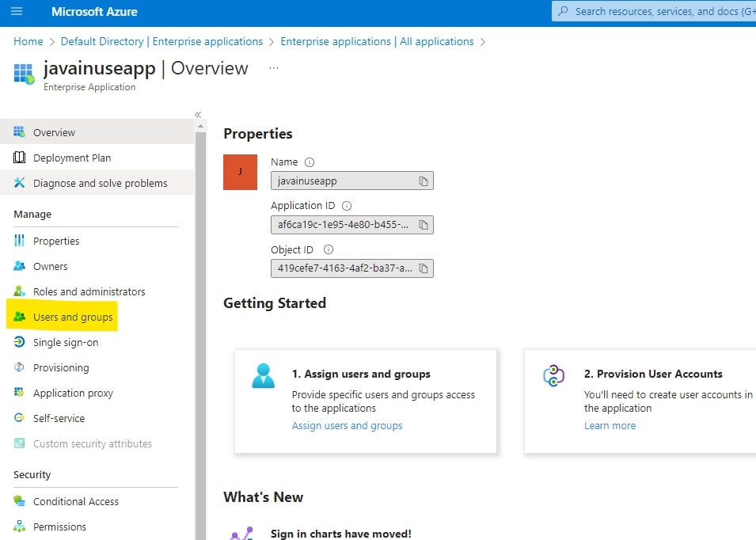Click the Diagnose wrench icon

19,182
